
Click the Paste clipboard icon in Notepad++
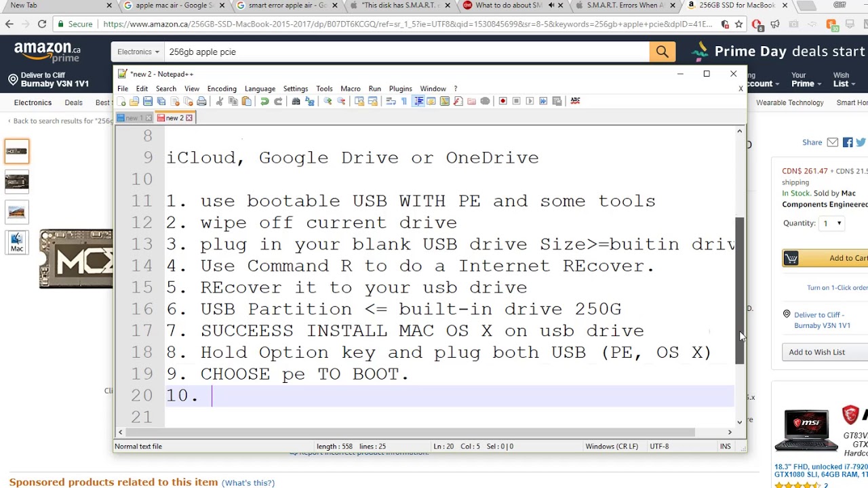tap(247, 101)
